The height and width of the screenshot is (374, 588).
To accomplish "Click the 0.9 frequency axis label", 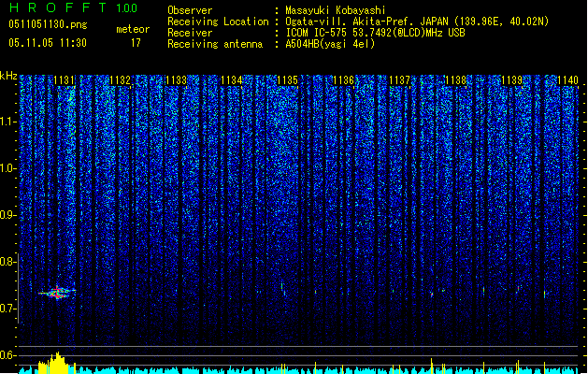I will pyautogui.click(x=8, y=215).
